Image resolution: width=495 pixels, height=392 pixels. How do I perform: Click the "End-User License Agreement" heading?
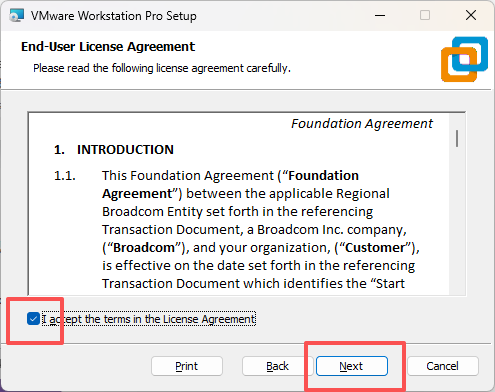(x=108, y=47)
